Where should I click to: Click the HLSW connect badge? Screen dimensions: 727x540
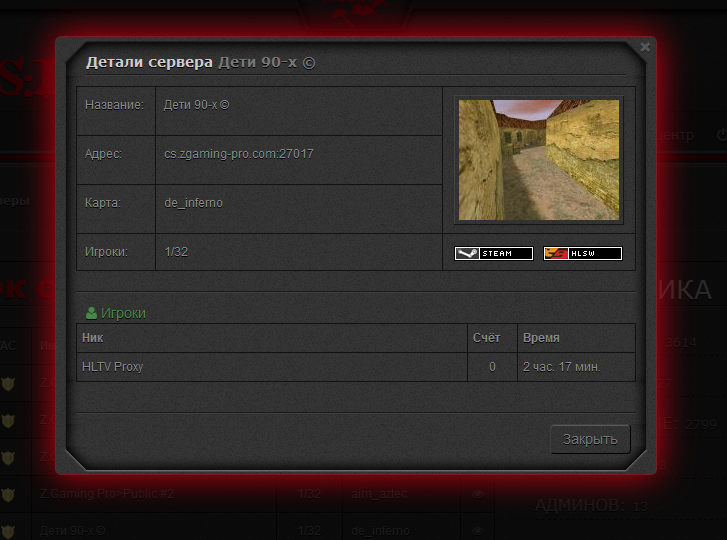[583, 254]
